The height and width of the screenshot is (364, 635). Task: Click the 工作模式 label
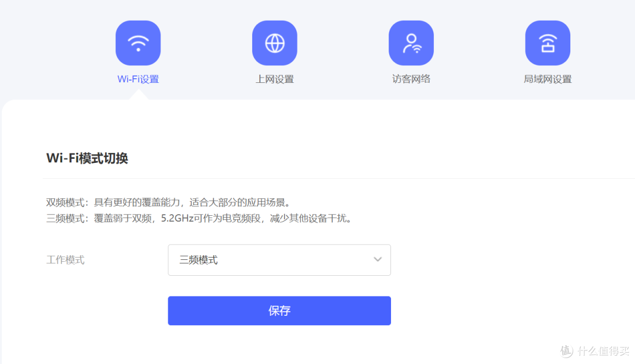(x=65, y=259)
